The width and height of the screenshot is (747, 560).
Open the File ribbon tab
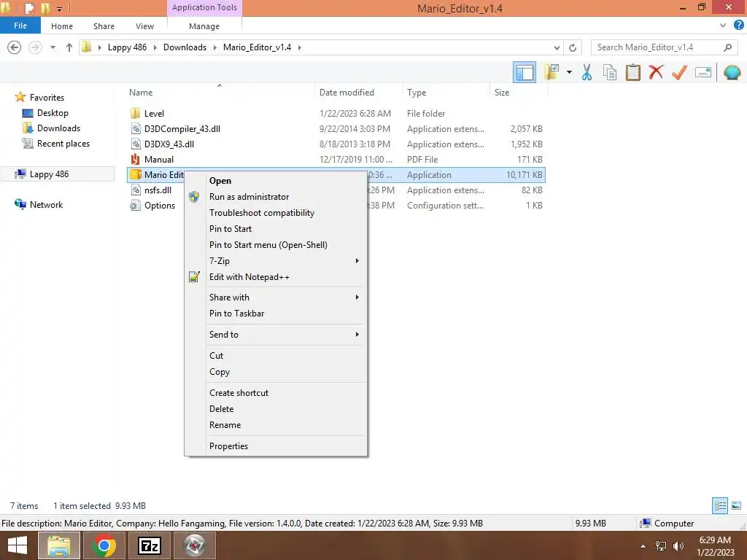click(x=20, y=26)
